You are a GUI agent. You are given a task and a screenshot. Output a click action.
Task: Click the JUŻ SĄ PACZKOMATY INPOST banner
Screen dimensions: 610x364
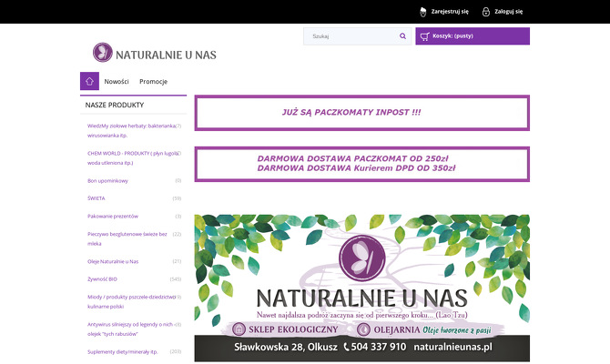361,113
